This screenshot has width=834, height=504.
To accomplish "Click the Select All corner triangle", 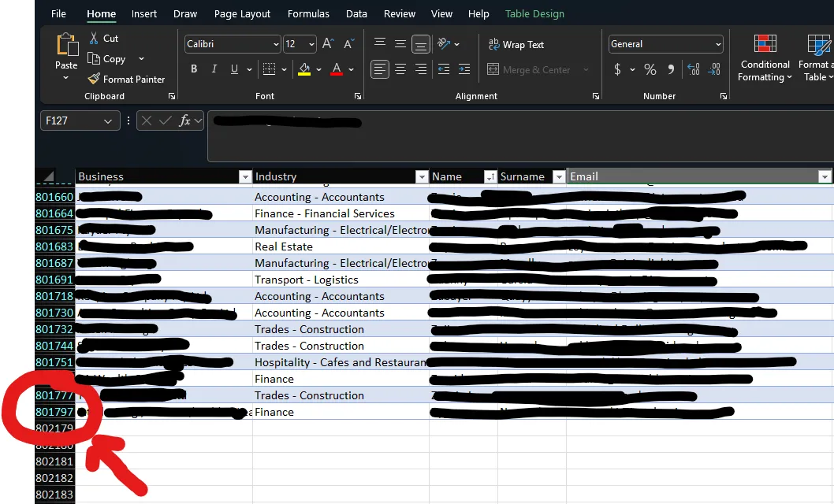I will 48,176.
